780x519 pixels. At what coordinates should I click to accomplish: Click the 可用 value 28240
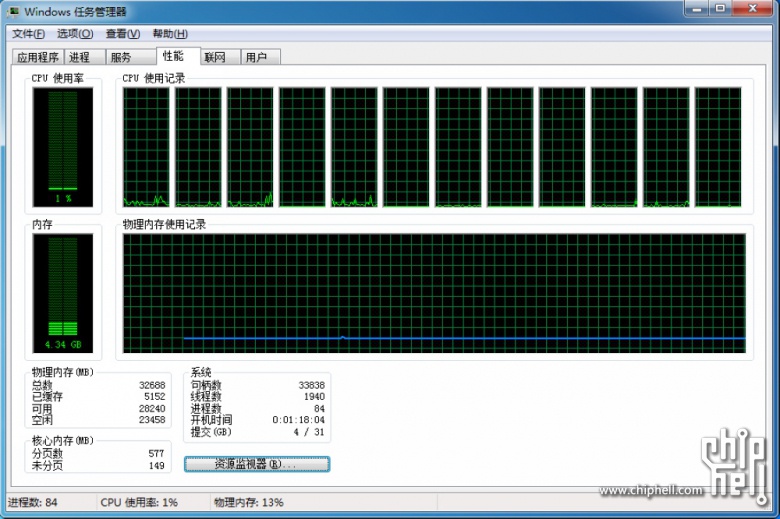152,409
